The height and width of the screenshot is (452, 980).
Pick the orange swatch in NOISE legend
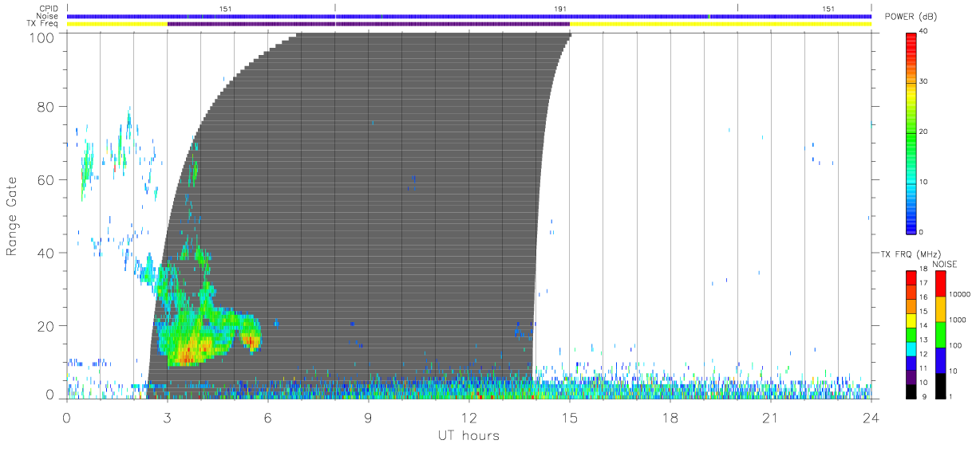click(x=940, y=309)
